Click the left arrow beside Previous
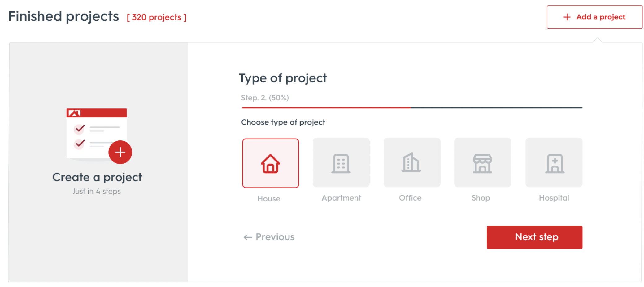Screen dimensions: 644x287 pos(248,237)
